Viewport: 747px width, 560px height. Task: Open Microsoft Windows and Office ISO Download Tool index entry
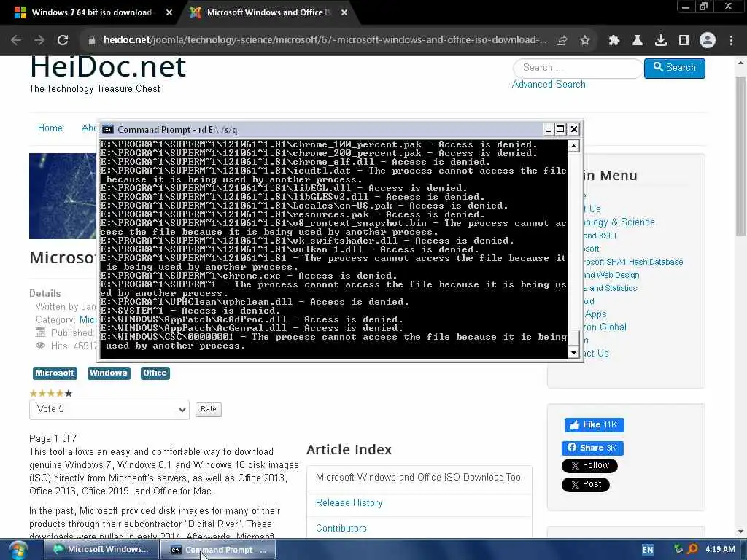pos(419,478)
